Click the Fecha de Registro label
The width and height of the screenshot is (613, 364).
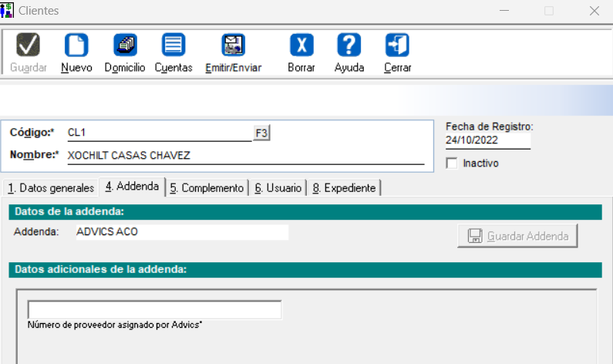489,126
